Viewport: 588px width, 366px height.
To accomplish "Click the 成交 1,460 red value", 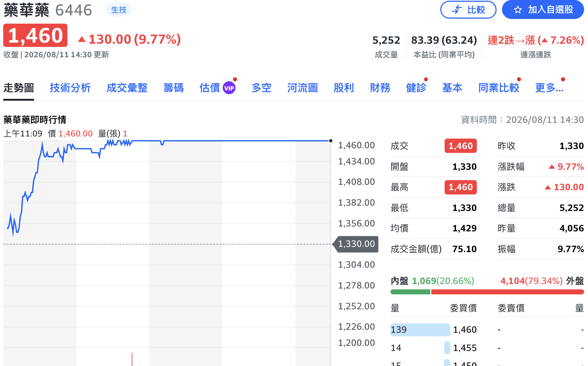I will pos(461,146).
